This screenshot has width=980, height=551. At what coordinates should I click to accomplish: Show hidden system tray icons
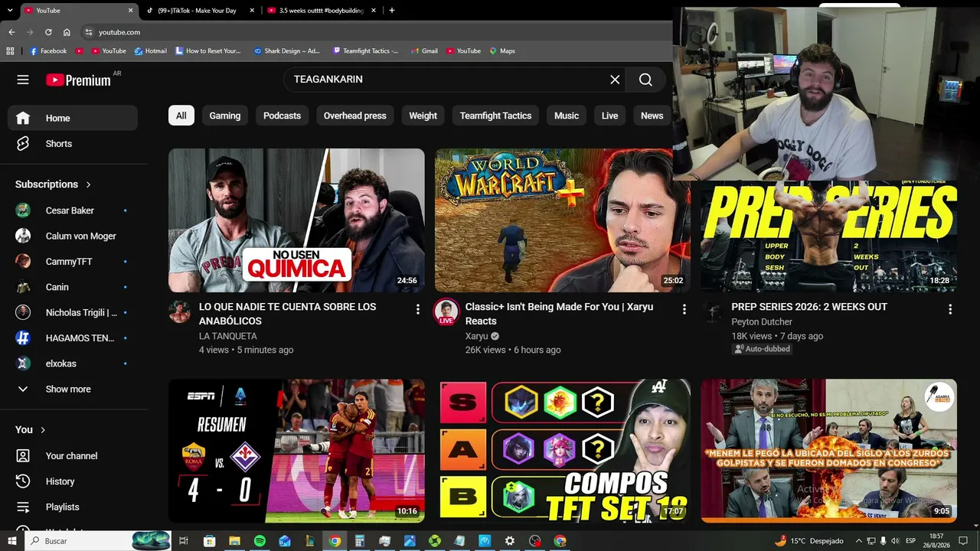point(858,541)
